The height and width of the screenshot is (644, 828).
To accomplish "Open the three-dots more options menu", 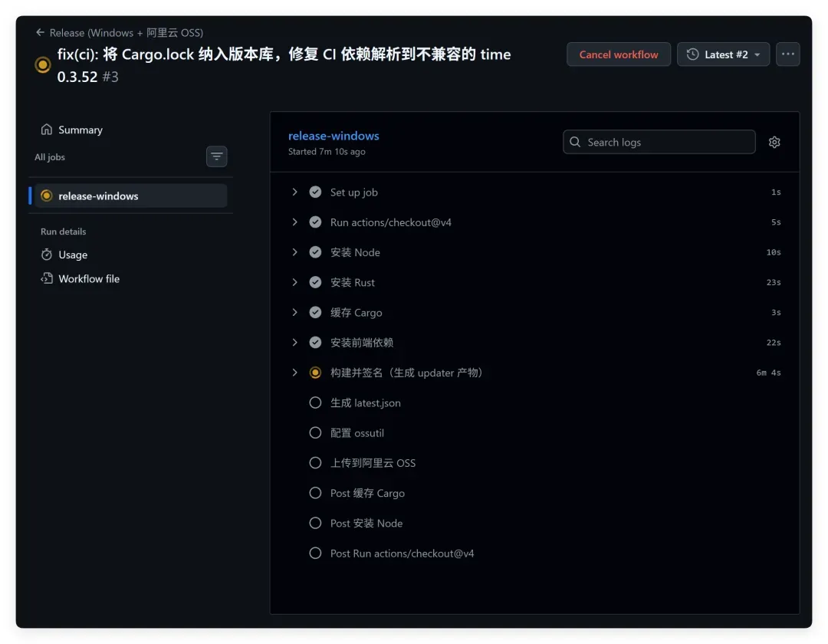I will point(787,54).
